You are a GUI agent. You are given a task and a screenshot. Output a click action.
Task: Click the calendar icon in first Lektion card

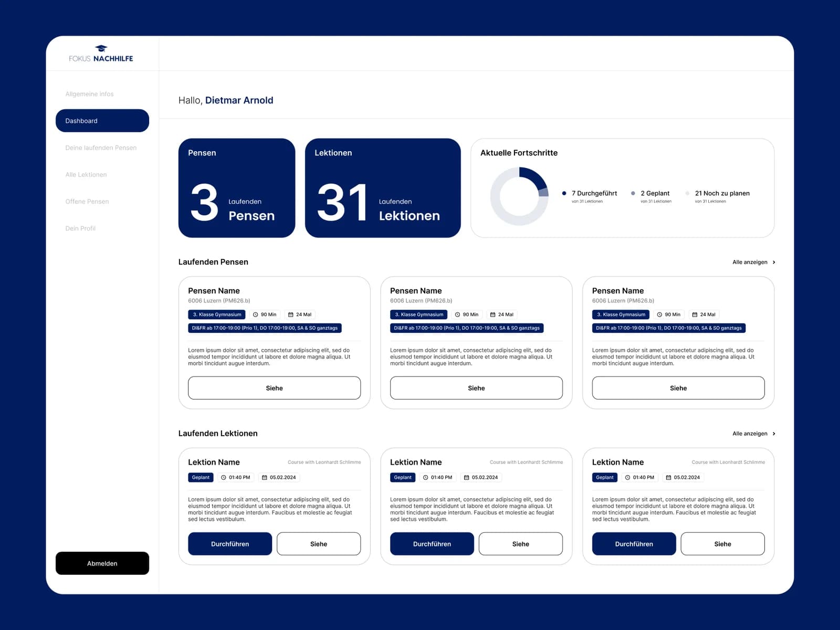tap(265, 477)
